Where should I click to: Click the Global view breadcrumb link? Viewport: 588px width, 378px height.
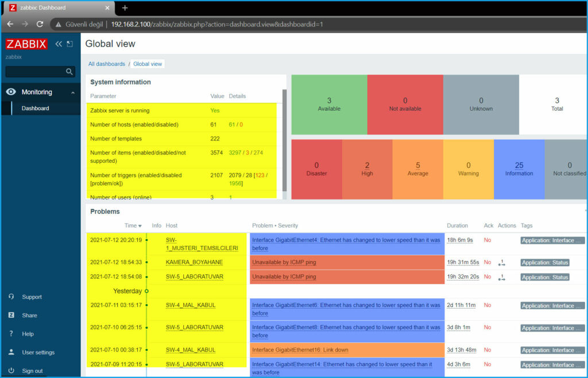point(148,64)
